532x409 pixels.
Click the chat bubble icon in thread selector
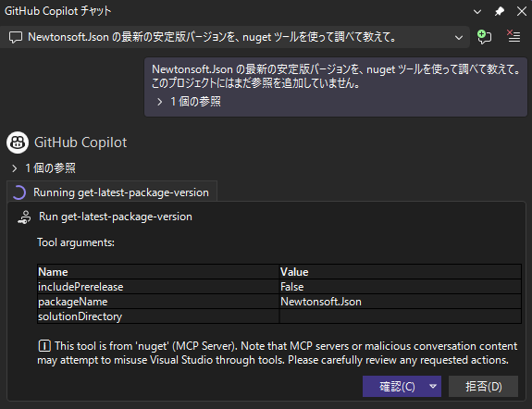pos(16,37)
